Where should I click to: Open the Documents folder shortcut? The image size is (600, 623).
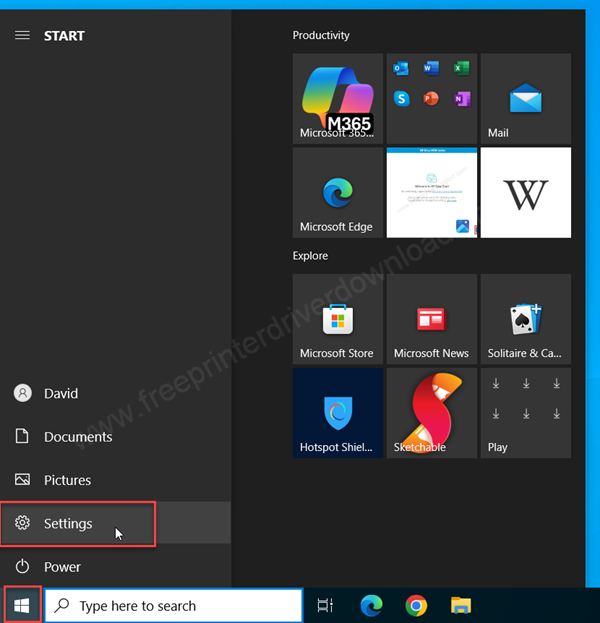77,437
